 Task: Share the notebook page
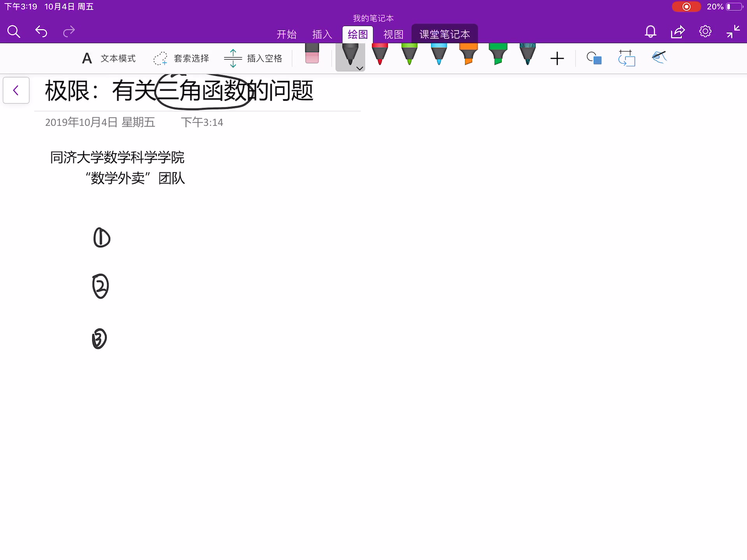pos(678,31)
